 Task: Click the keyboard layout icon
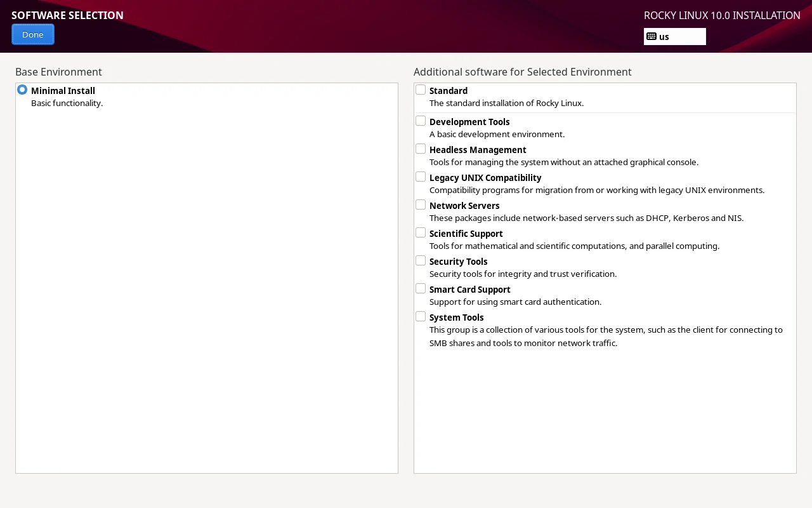(652, 36)
